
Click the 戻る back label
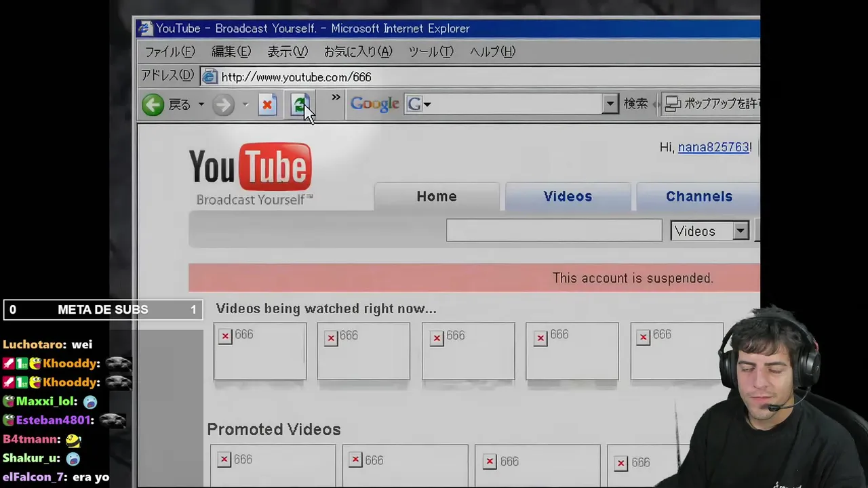pos(180,104)
